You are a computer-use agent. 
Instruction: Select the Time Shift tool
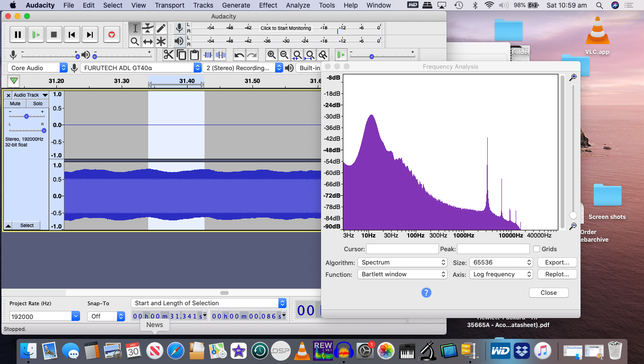[148, 42]
